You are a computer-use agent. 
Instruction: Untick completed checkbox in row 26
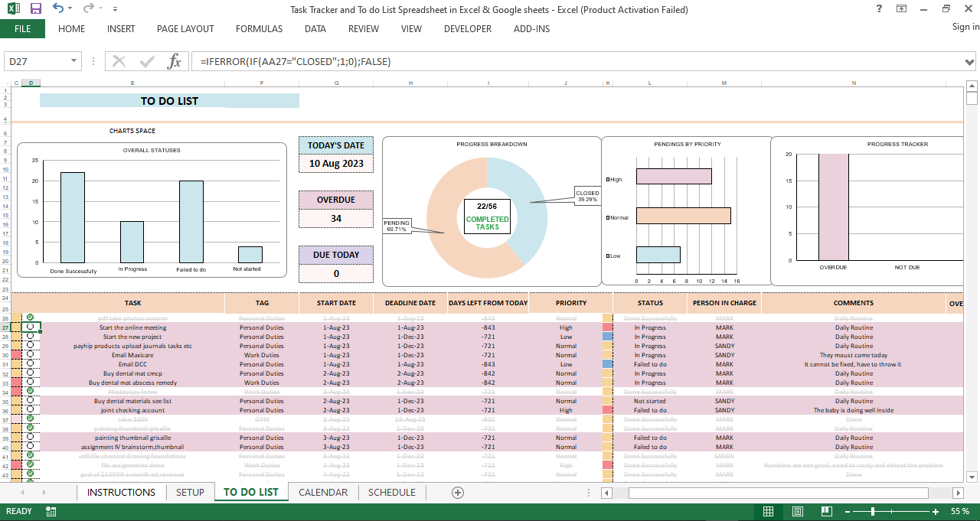[30, 317]
